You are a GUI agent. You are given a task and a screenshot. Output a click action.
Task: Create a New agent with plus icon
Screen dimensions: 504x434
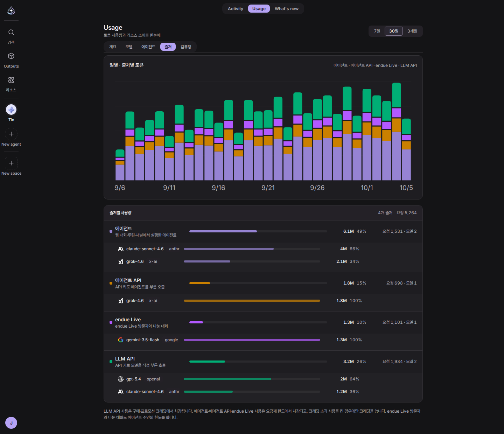pyautogui.click(x=11, y=134)
